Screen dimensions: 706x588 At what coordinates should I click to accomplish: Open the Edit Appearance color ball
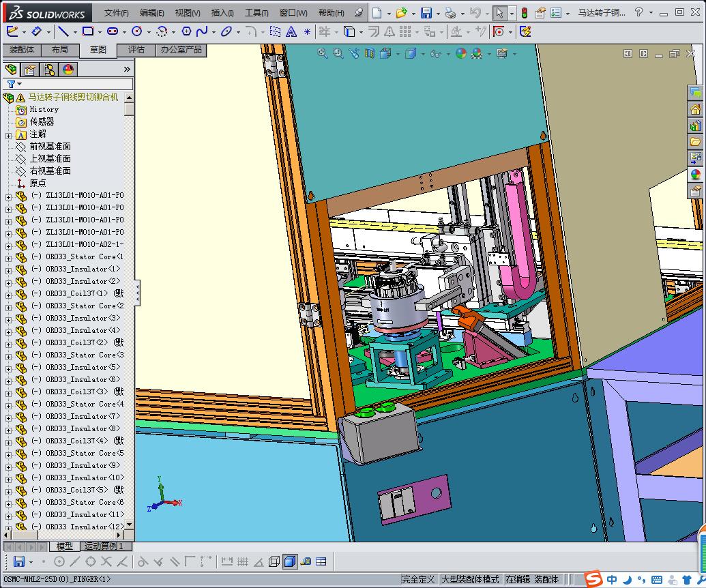(460, 53)
